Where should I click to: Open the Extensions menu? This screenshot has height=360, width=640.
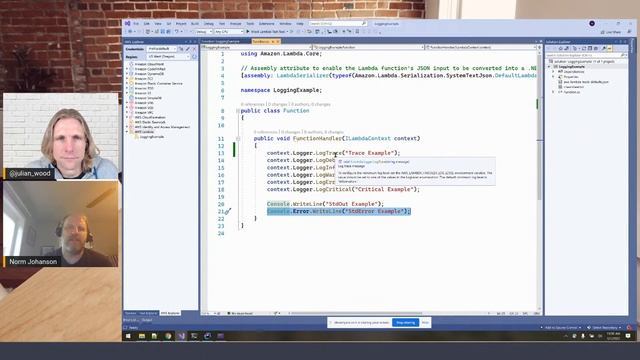[x=266, y=24]
